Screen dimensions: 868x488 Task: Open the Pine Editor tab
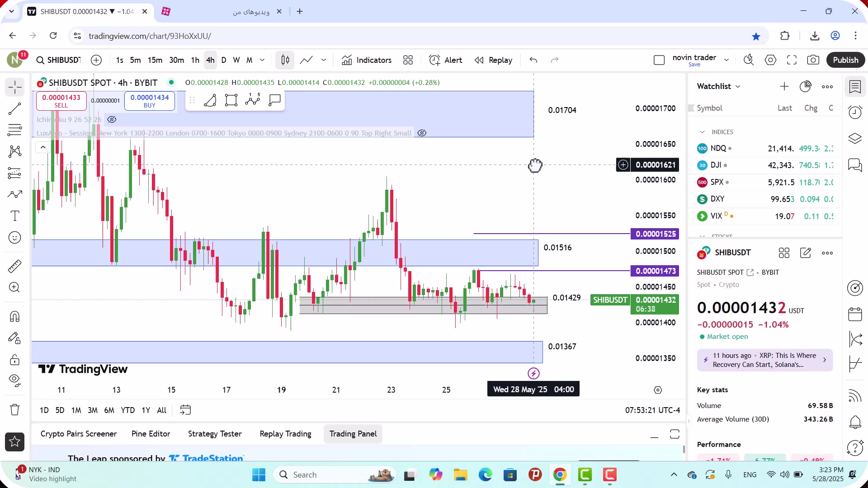(151, 434)
